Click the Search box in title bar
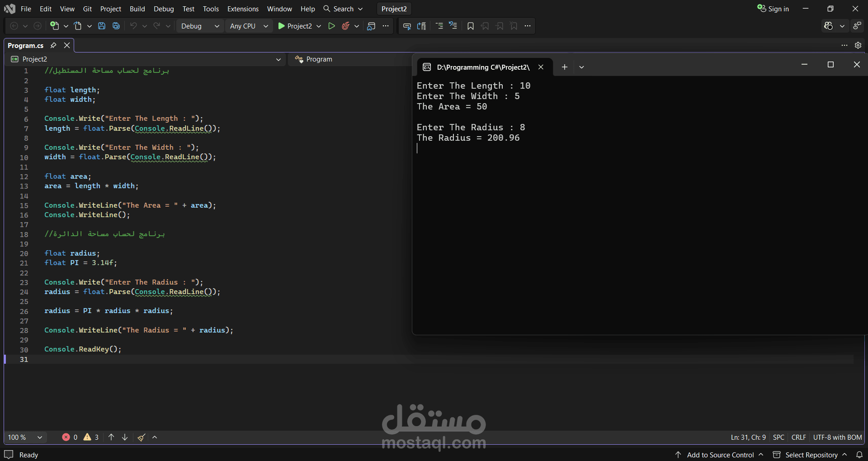This screenshot has width=868, height=461. click(x=343, y=9)
